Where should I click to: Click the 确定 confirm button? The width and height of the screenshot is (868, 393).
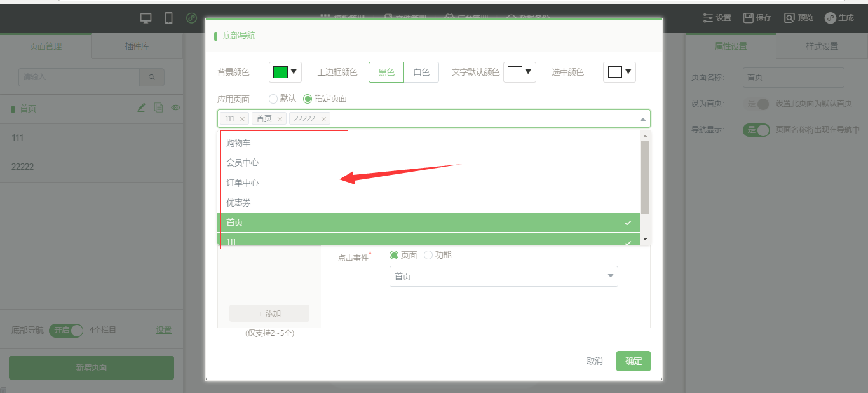633,361
